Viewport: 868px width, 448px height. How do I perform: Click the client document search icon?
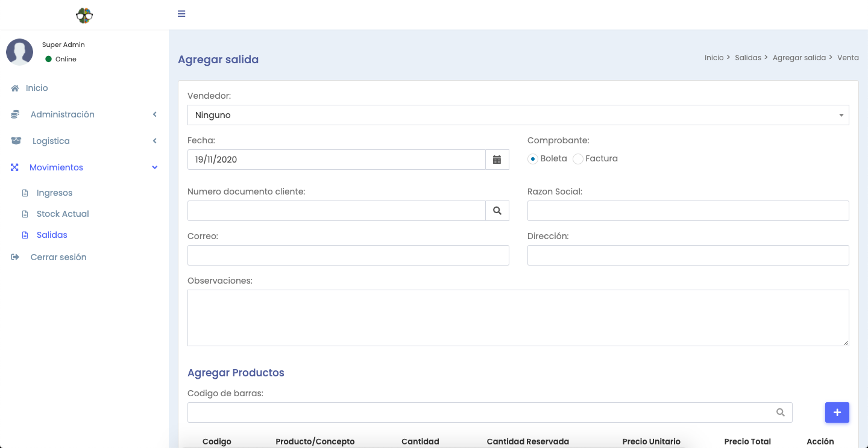[x=497, y=211]
